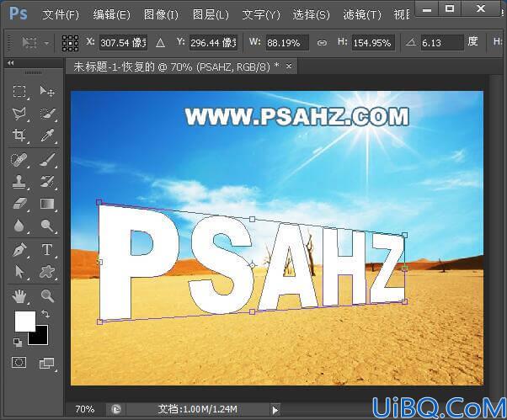507x420 pixels.
Task: Select the Custom Shape tool
Action: click(x=47, y=272)
